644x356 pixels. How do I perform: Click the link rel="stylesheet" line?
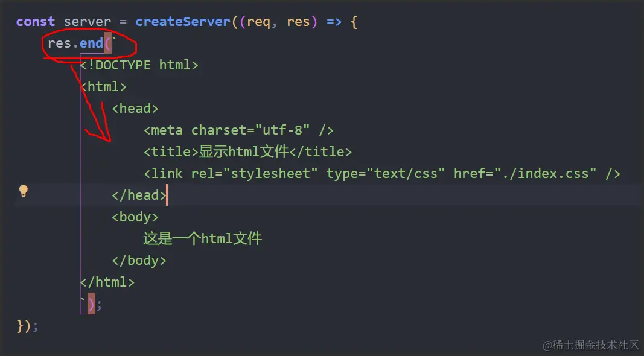[x=382, y=173]
